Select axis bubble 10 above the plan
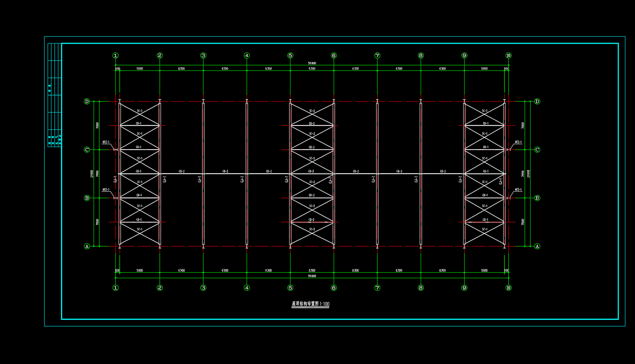635x364 pixels. (508, 55)
